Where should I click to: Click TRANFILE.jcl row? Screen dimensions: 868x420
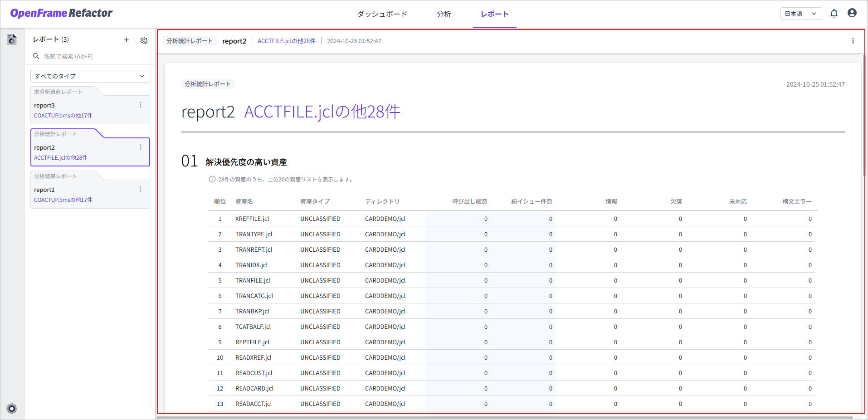(x=512, y=280)
